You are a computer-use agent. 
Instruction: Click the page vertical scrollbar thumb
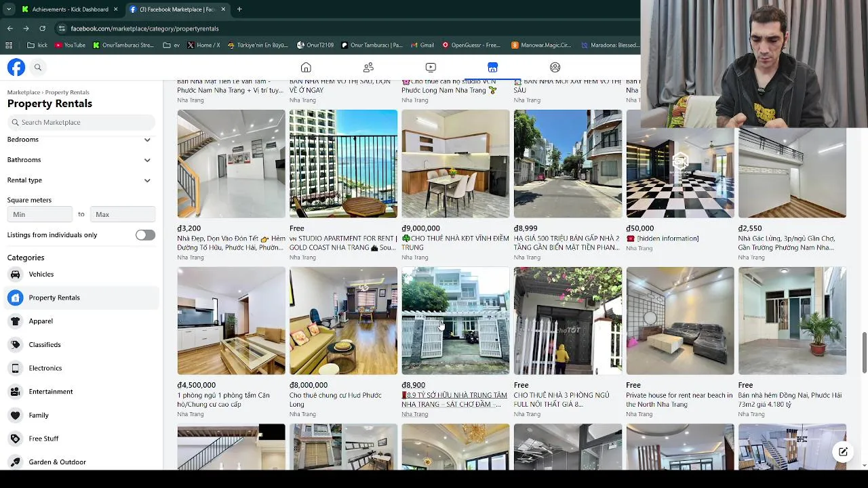864,352
